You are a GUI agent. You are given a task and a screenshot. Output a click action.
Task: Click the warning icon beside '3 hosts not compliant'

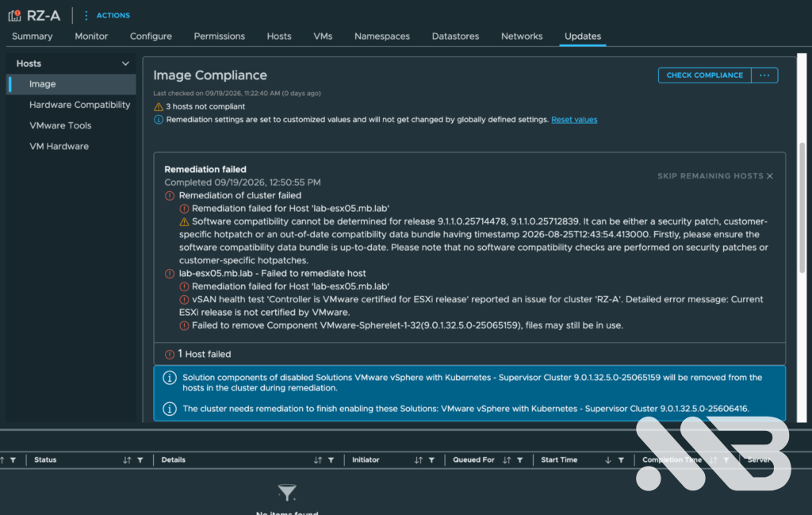pyautogui.click(x=159, y=107)
